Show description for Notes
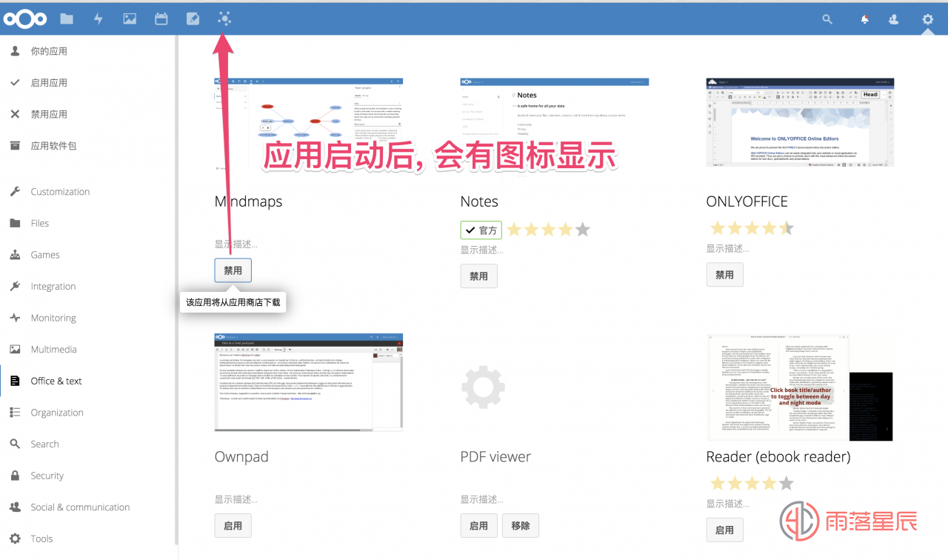The width and height of the screenshot is (948, 560). tap(482, 250)
